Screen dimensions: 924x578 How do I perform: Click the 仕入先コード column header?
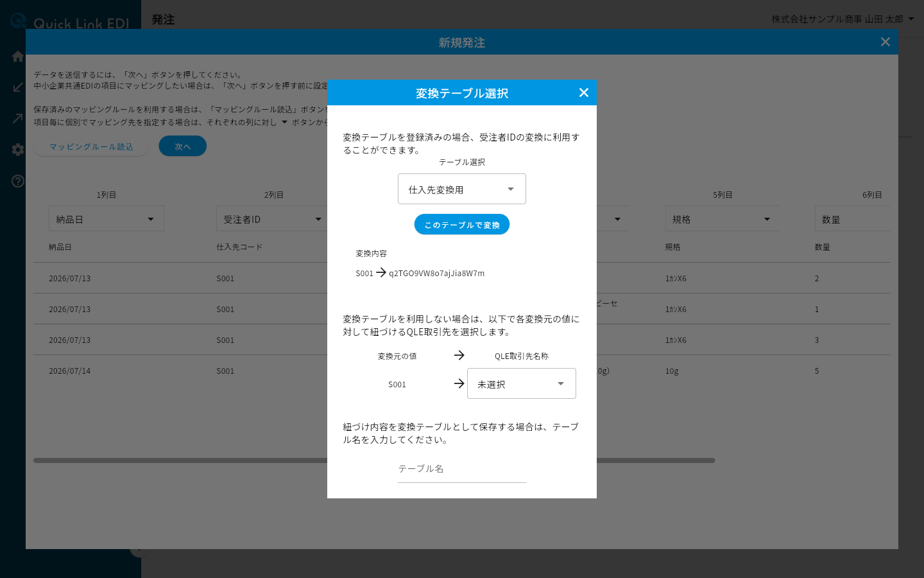239,247
